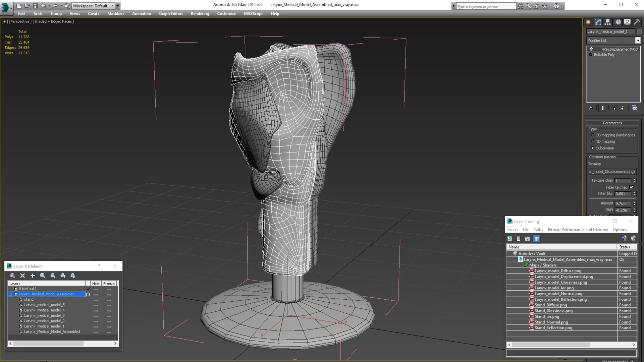Open the Modifier List dropdown

(638, 41)
